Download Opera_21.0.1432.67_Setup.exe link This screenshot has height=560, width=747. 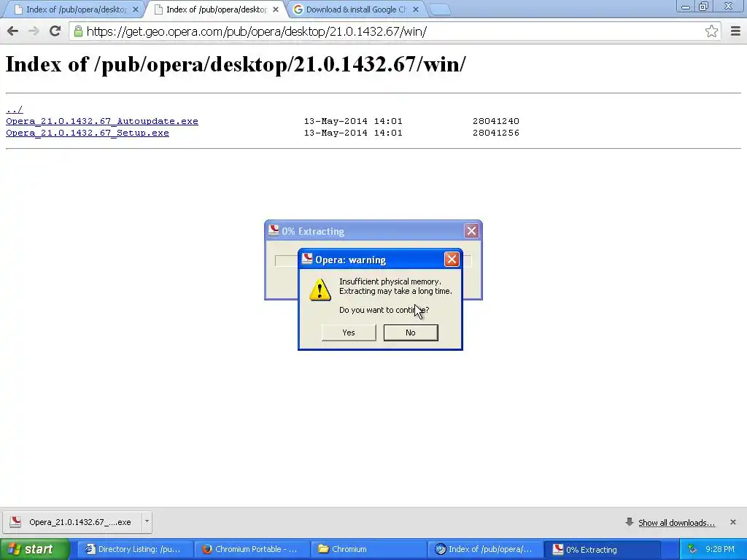tap(88, 133)
